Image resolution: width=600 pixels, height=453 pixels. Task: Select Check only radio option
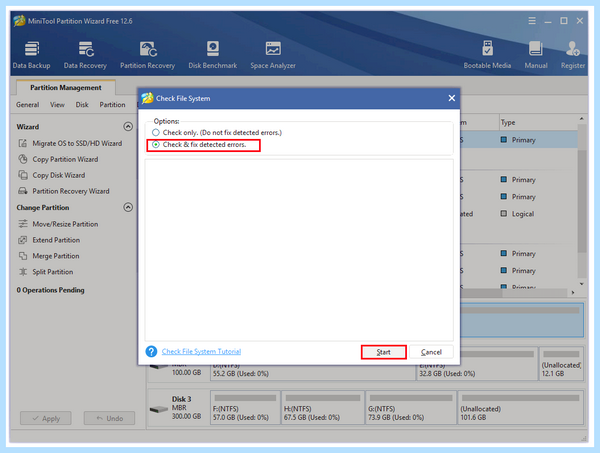[156, 132]
